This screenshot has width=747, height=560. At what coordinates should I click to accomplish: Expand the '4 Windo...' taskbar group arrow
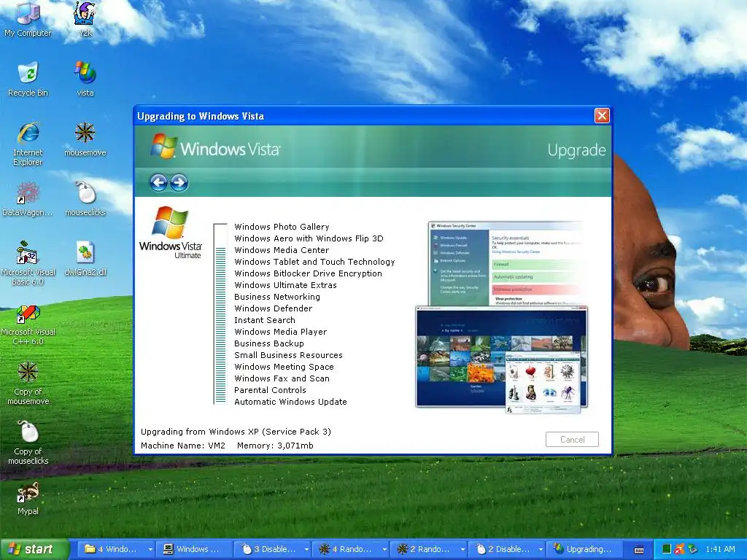pos(150,549)
